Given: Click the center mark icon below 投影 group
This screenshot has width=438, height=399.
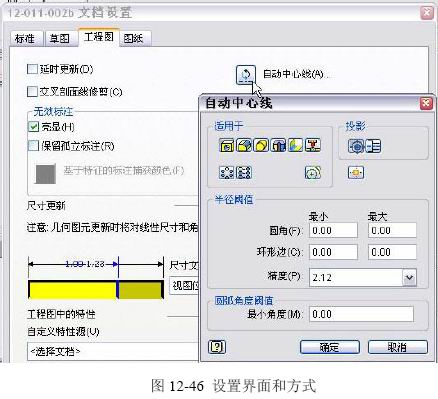Looking at the screenshot, I should pyautogui.click(x=356, y=173).
